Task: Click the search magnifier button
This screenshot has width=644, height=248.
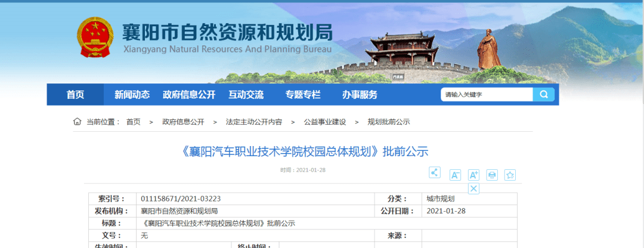Action: click(x=544, y=94)
